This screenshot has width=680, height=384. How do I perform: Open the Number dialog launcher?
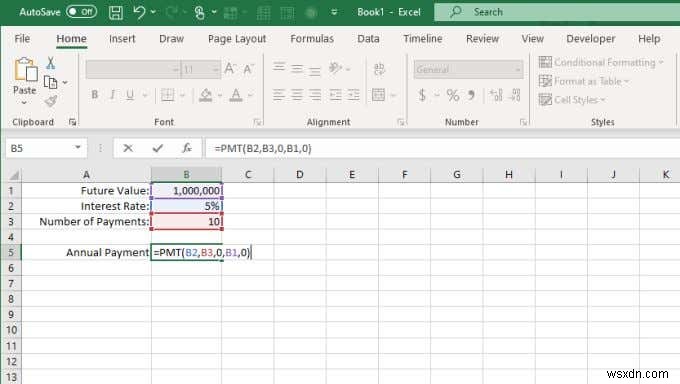pyautogui.click(x=523, y=122)
